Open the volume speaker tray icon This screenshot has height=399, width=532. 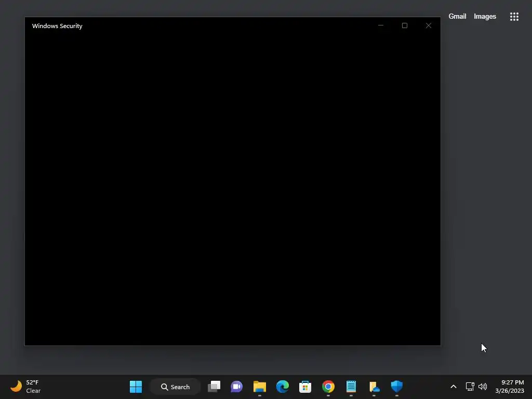pyautogui.click(x=483, y=387)
